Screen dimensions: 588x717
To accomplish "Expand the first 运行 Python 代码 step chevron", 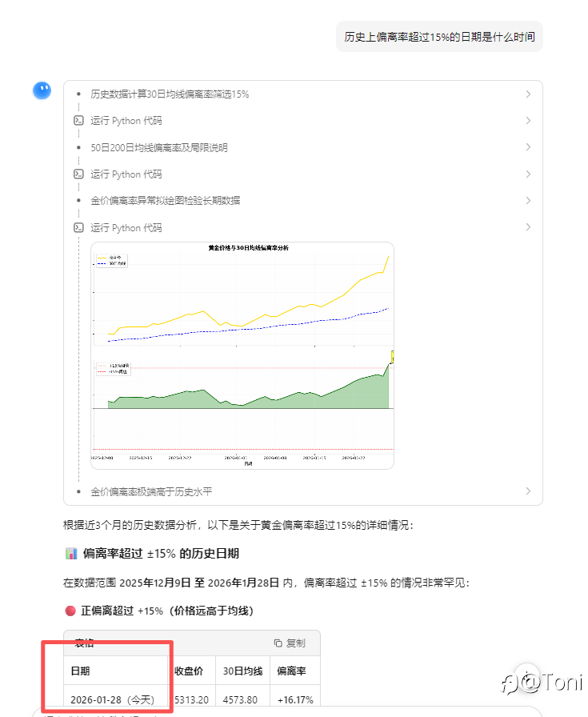I will (528, 121).
